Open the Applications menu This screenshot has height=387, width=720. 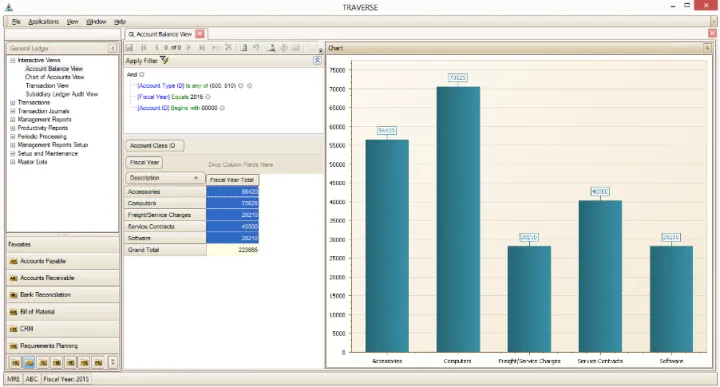point(44,22)
